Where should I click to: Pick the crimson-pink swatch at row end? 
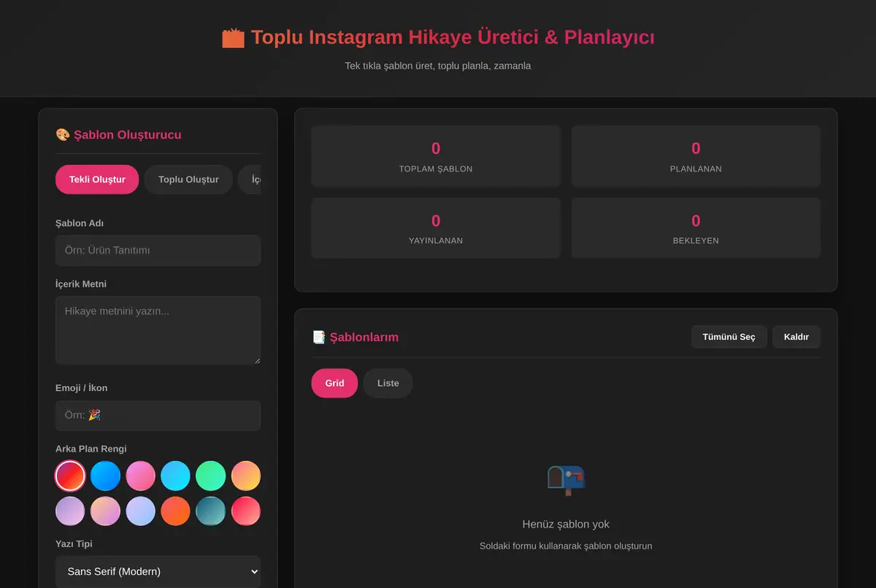pos(246,511)
